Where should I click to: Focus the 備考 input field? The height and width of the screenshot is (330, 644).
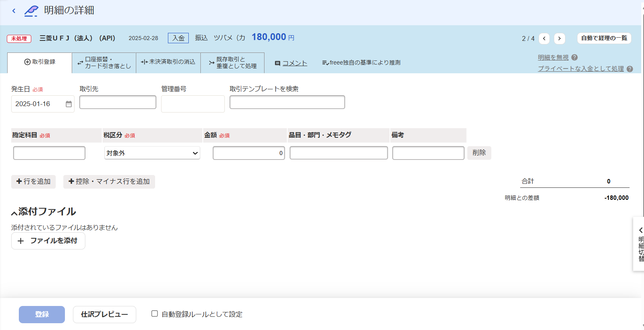click(428, 153)
